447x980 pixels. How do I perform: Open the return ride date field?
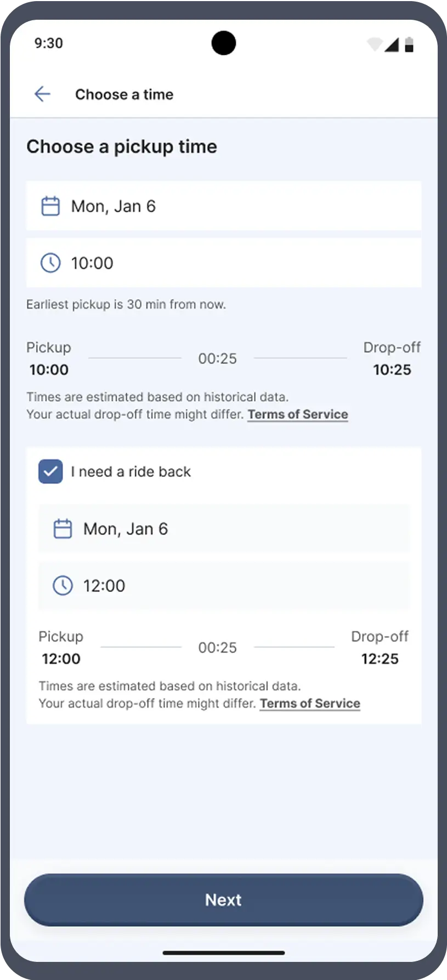click(224, 529)
